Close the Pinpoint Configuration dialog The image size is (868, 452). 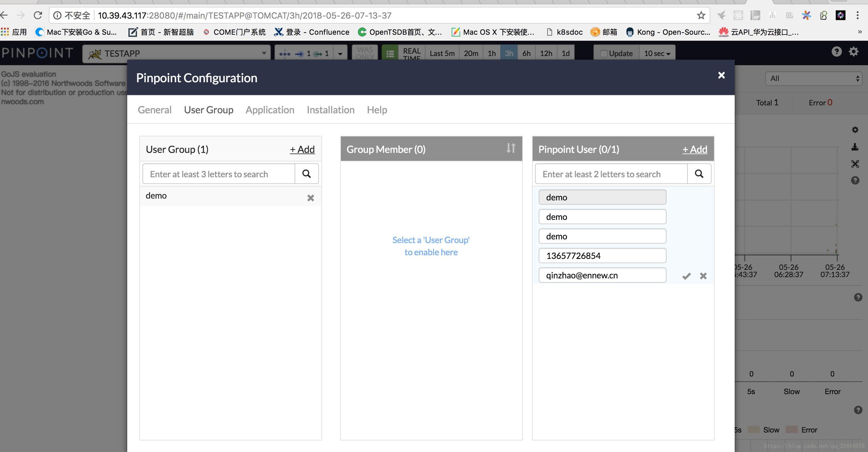coord(721,75)
